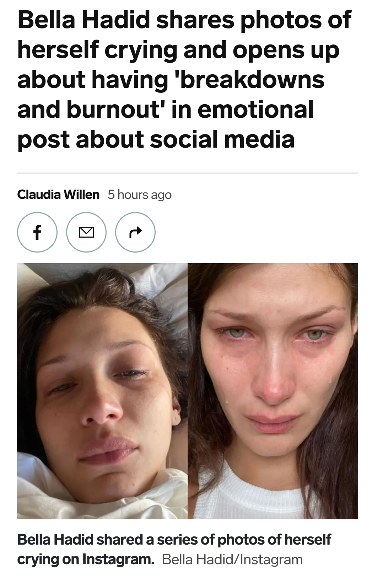Click the divider line below the headline

tap(188, 173)
